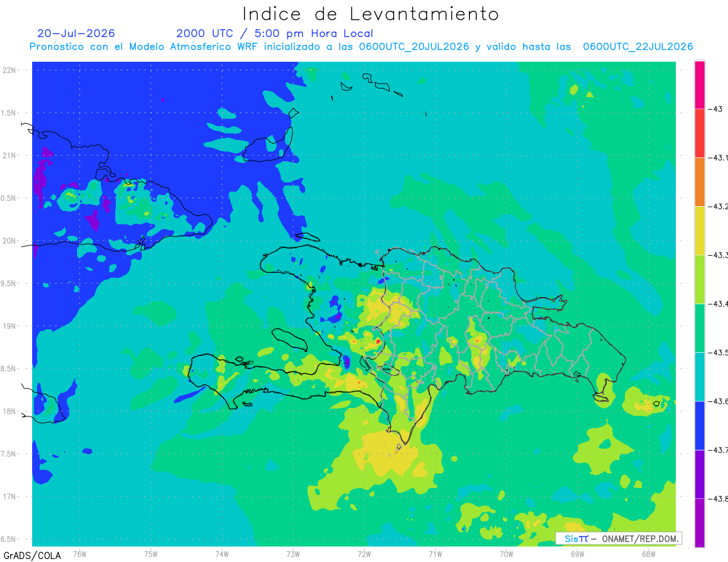728x562 pixels.
Task: Click the '-43.8' color bar value
Action: pos(718,498)
